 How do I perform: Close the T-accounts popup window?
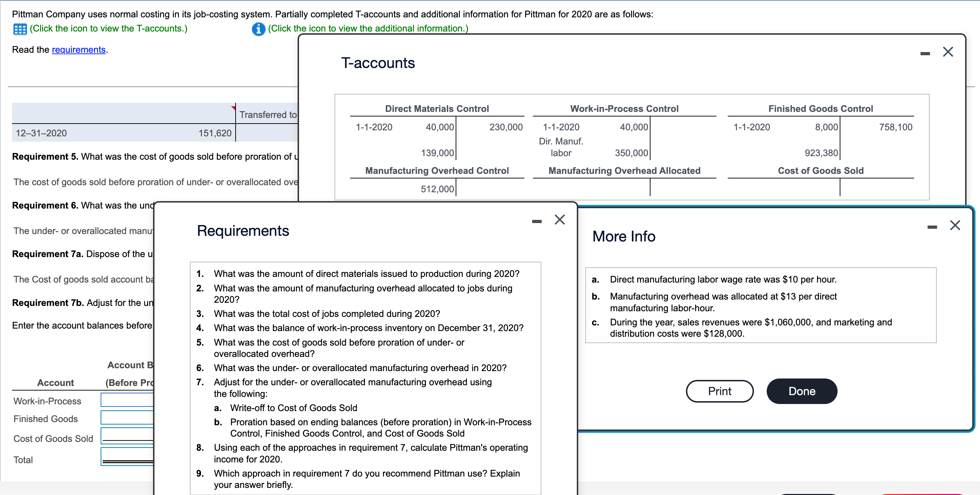tap(948, 52)
